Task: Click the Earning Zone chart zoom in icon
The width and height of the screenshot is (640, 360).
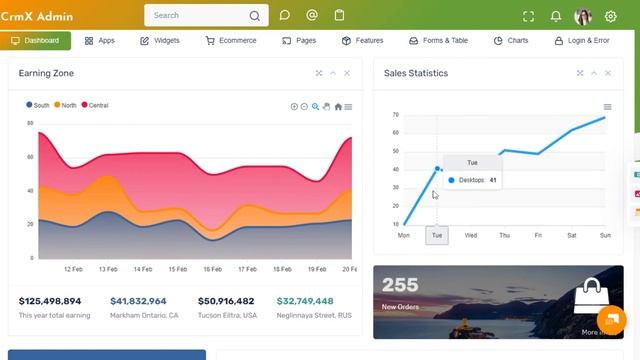Action: 294,107
